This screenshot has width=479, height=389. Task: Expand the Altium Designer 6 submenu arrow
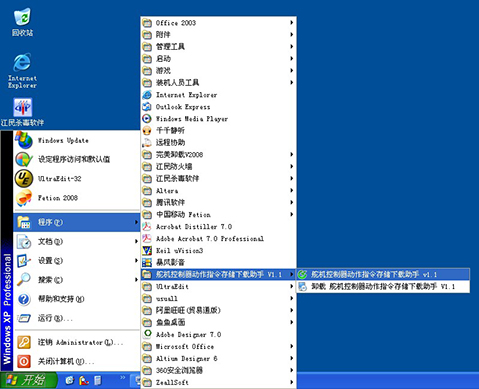292,358
